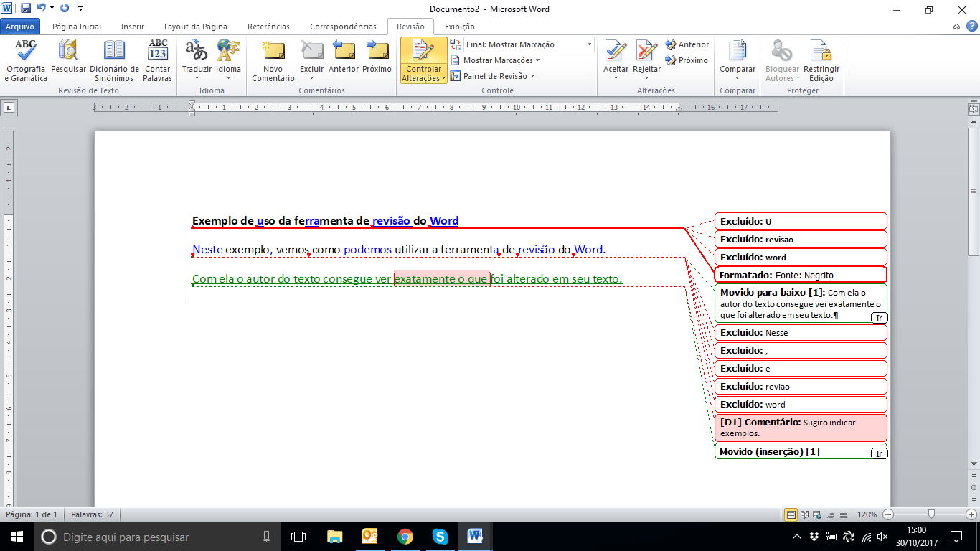Toggle the ruler view button
Image resolution: width=980 pixels, height=551 pixels.
click(973, 110)
